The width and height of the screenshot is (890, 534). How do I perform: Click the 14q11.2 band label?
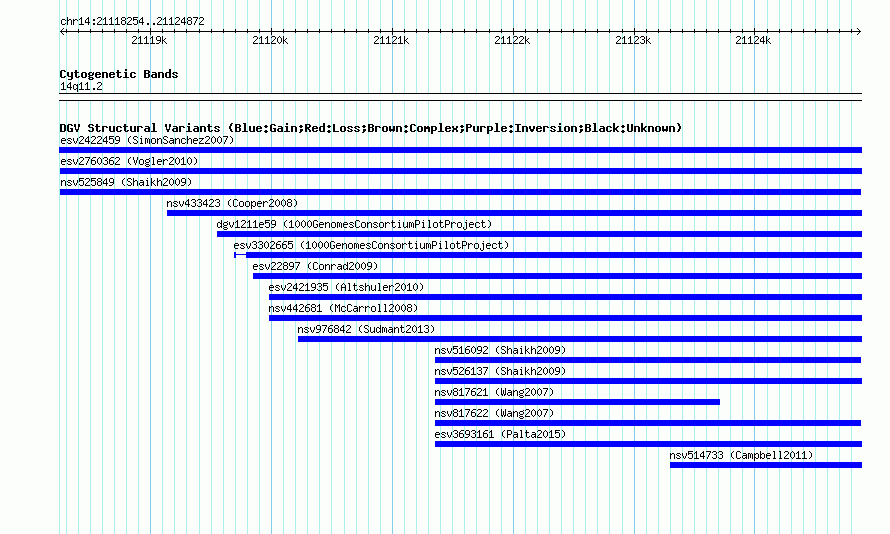(x=81, y=86)
